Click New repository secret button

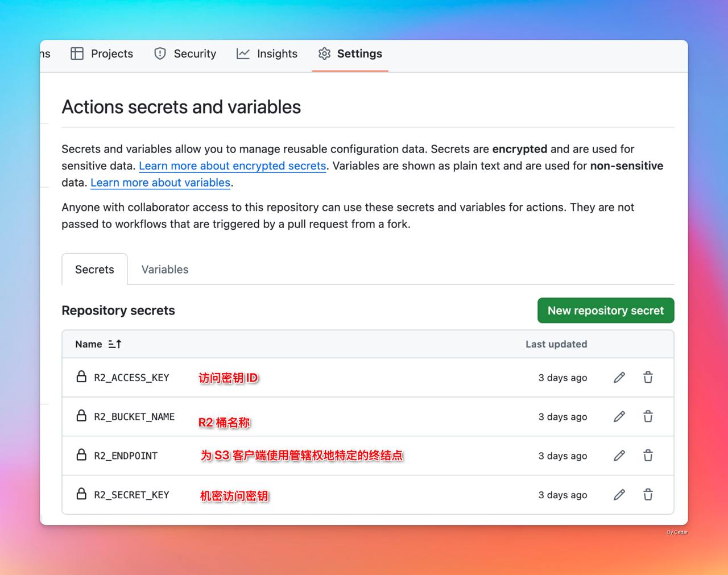click(x=606, y=311)
